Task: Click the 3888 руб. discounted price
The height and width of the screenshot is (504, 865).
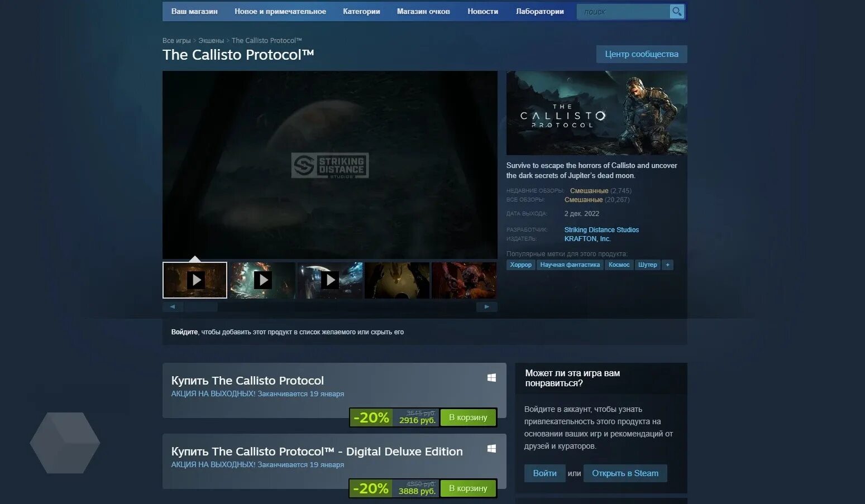Action: point(417,491)
